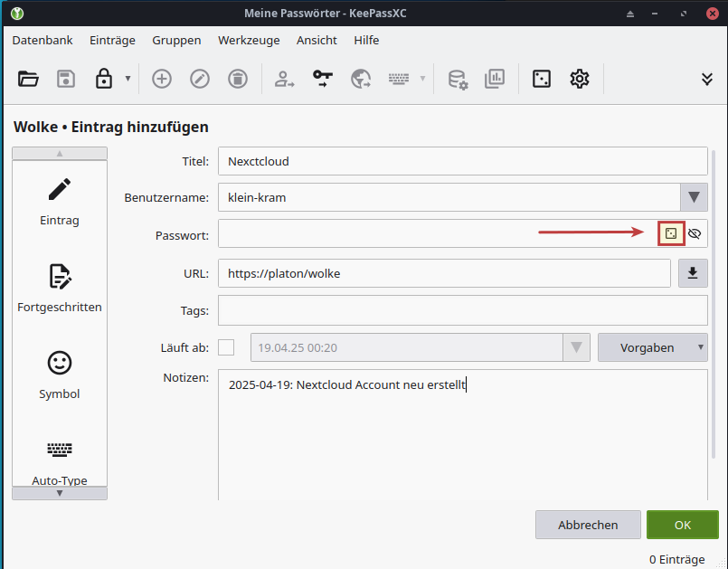
Task: Open settings gear icon in toolbar
Action: coord(579,79)
